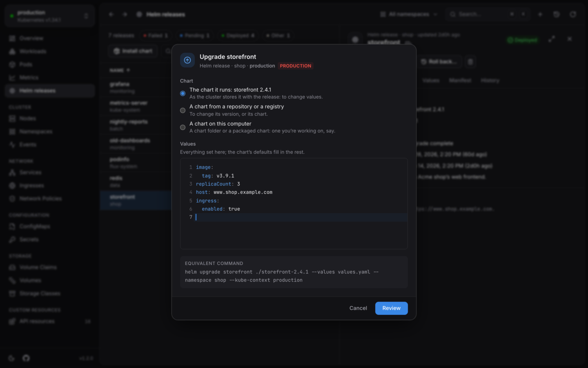Filter releases by the Failed chip
This screenshot has width=588, height=368.
coord(156,36)
